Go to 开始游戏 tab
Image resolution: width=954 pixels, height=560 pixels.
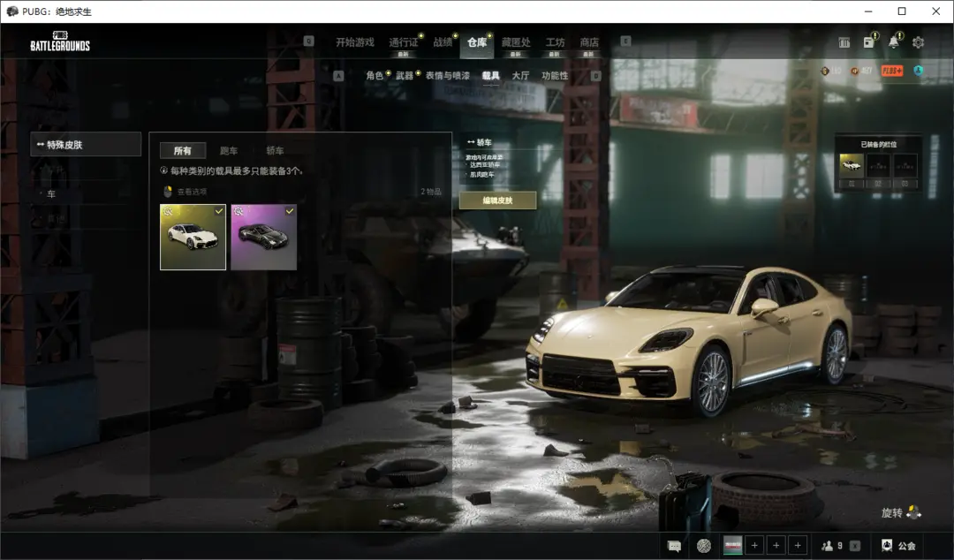point(355,42)
